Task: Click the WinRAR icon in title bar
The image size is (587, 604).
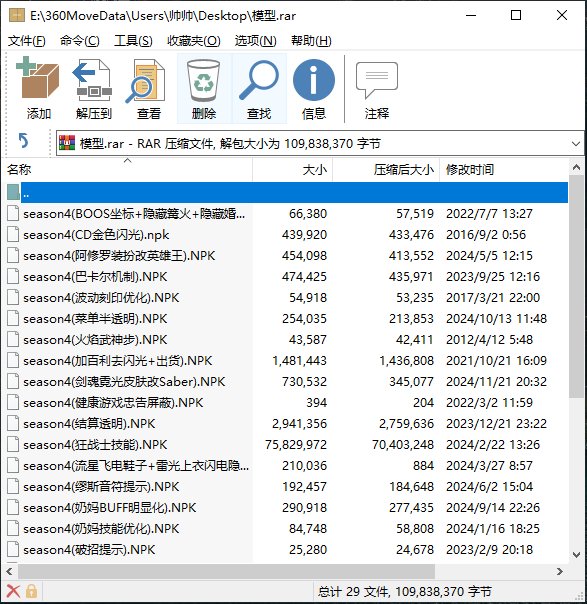Action: [17, 16]
